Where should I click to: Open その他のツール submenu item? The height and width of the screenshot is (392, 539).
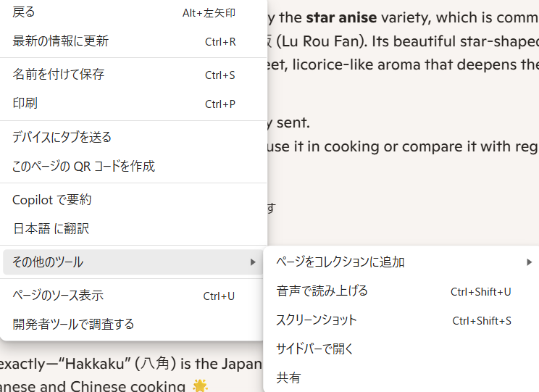click(x=133, y=262)
